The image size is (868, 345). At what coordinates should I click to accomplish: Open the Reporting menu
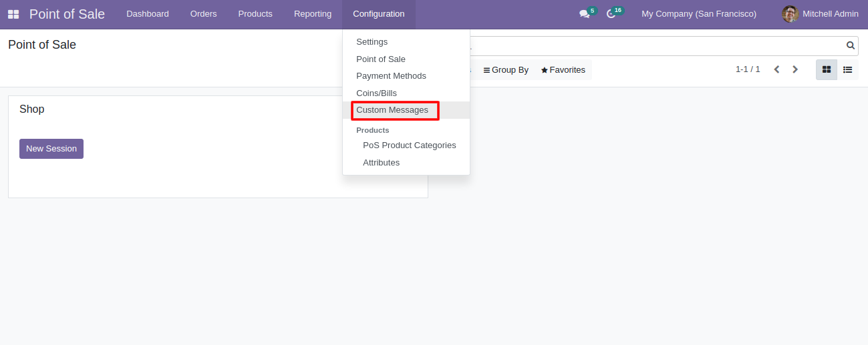(x=313, y=14)
